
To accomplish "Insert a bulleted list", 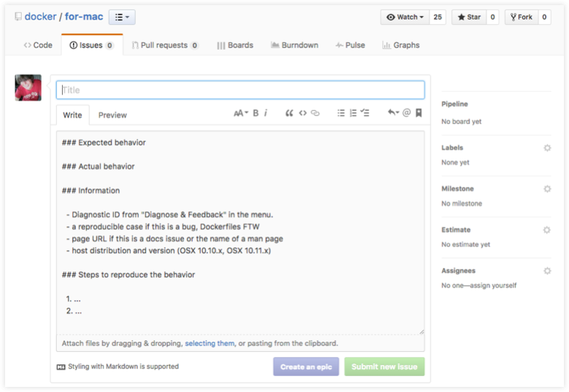I will tap(340, 113).
